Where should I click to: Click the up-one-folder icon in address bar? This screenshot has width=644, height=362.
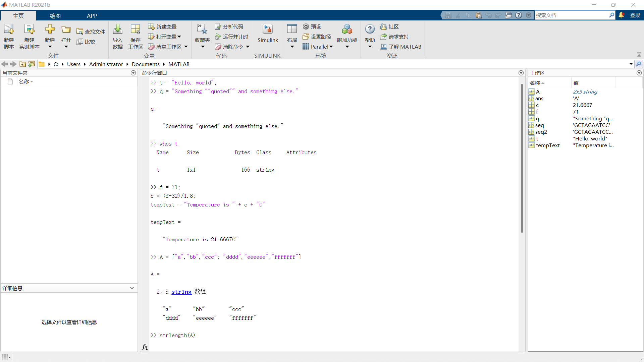(x=22, y=64)
